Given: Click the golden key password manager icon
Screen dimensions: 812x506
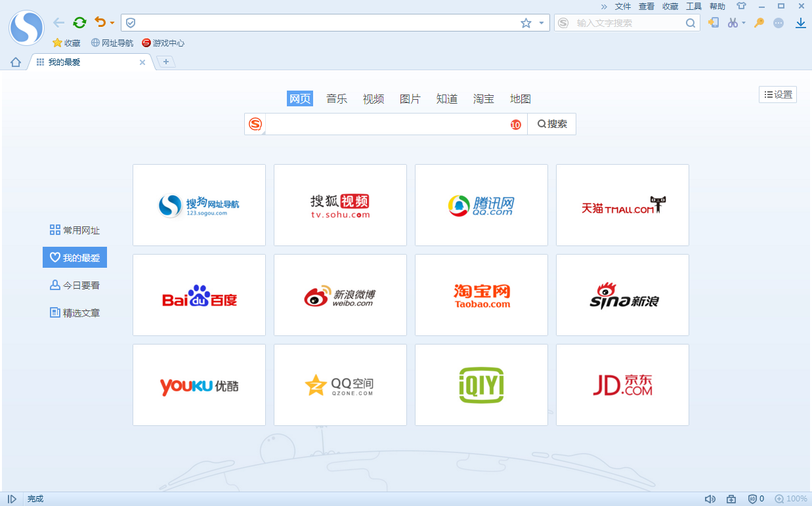Looking at the screenshot, I should tap(759, 23).
